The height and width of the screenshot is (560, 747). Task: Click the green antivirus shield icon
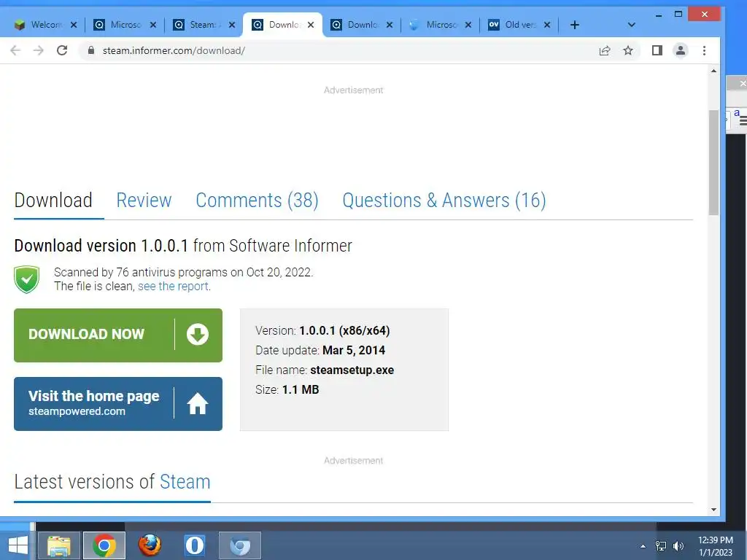click(x=27, y=279)
